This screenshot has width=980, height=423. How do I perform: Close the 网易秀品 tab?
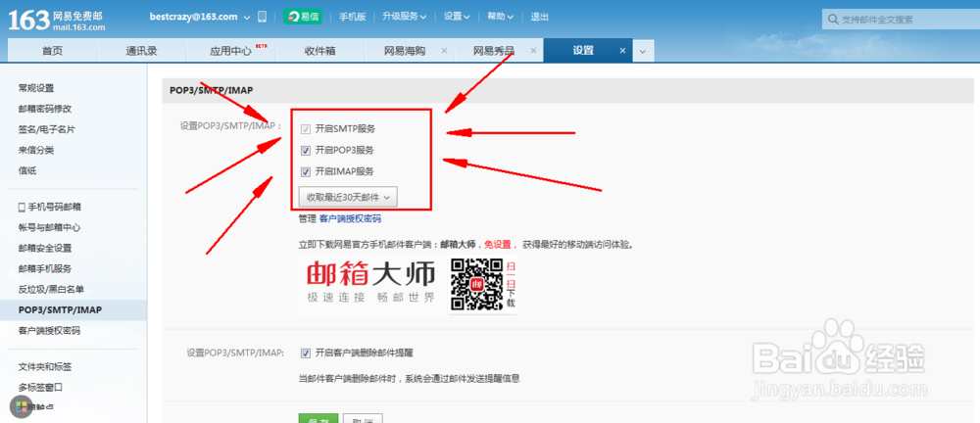[533, 51]
